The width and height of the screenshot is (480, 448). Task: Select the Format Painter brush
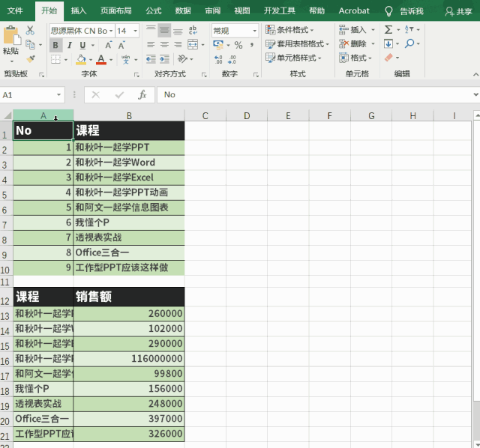tap(31, 58)
